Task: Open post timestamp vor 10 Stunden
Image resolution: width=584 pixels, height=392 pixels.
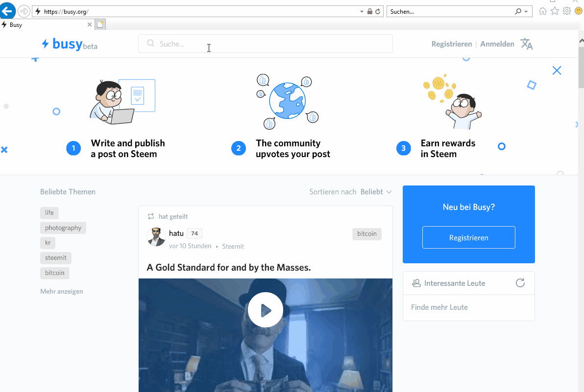Action: (190, 246)
